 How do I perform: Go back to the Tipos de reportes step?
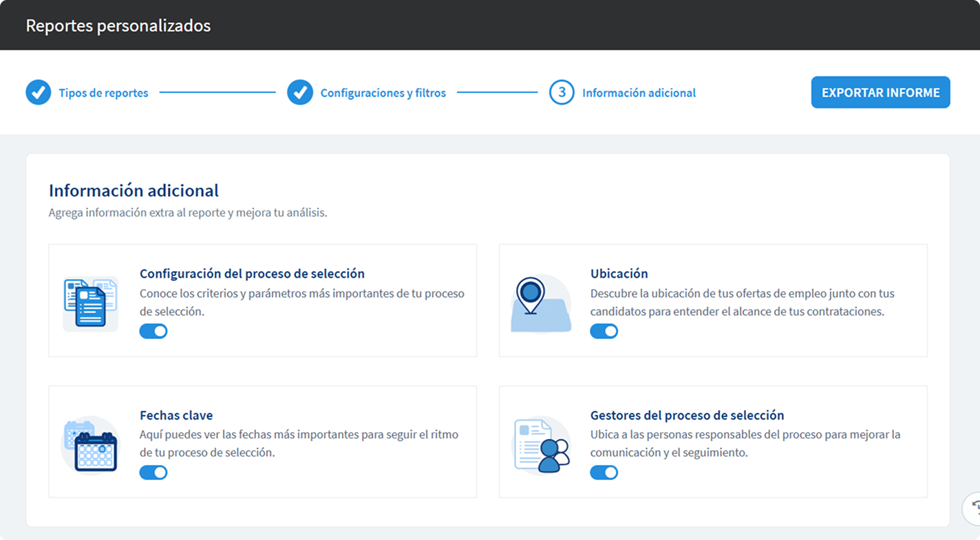pos(103,92)
